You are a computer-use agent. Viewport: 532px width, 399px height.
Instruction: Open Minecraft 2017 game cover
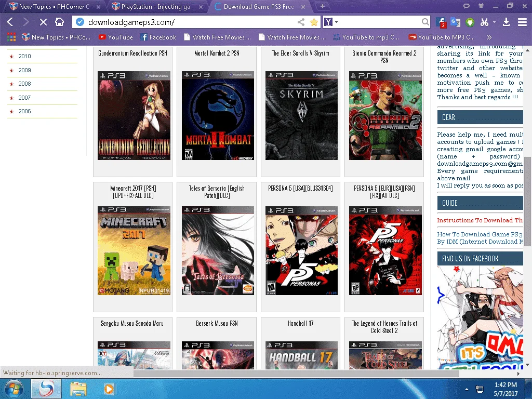click(134, 251)
